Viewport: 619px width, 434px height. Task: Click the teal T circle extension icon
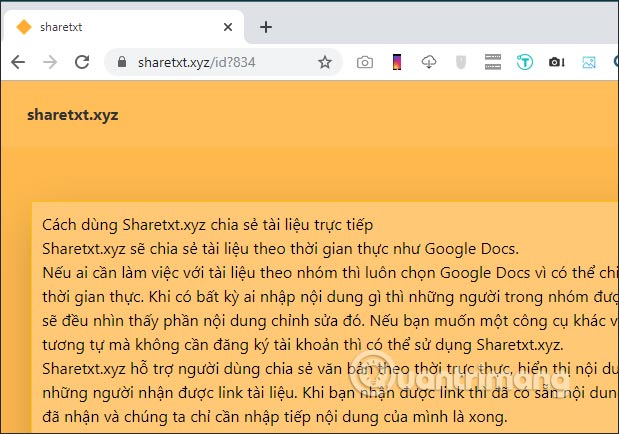[525, 62]
